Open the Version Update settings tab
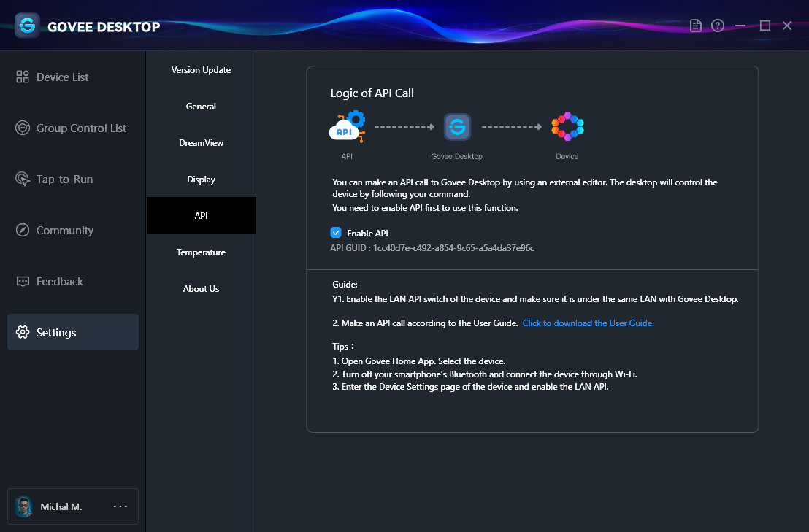 [202, 70]
